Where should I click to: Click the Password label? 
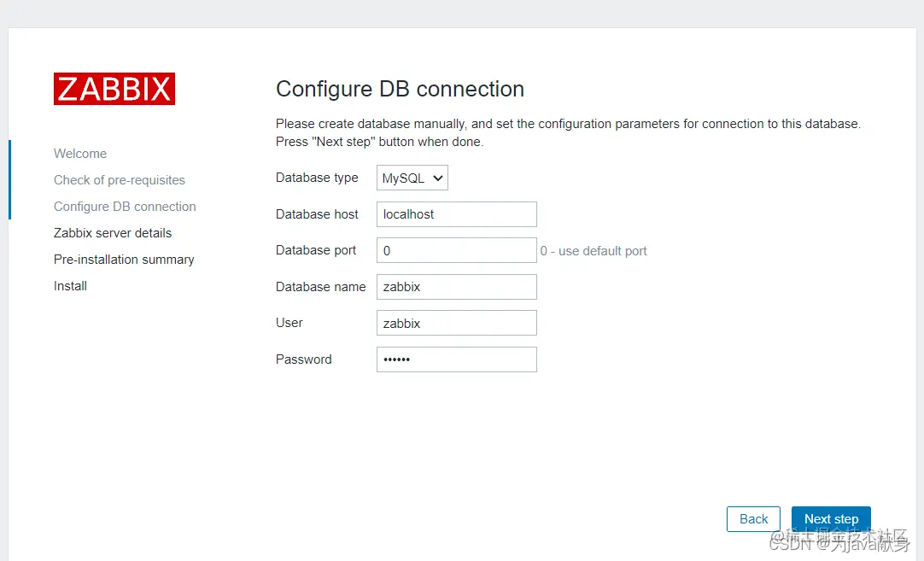(303, 359)
